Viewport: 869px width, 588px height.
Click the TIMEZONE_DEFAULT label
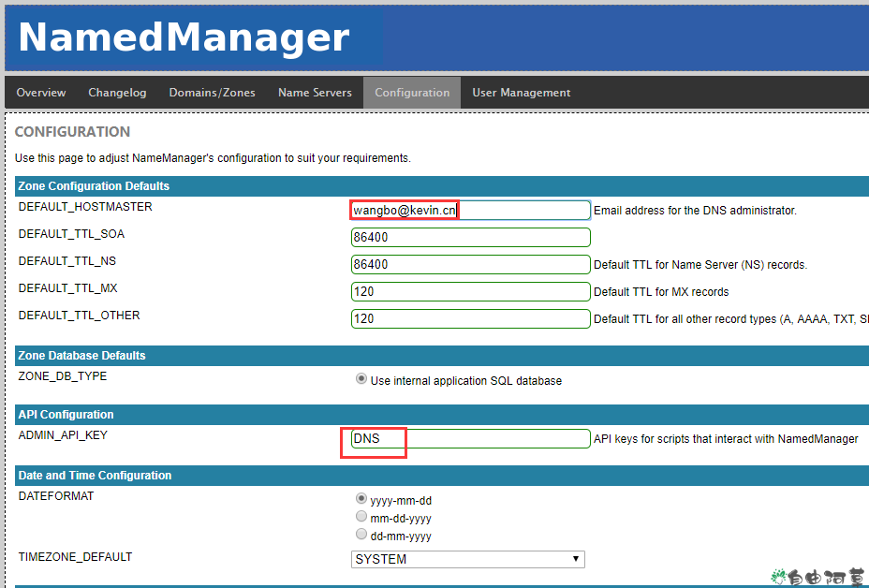pyautogui.click(x=75, y=557)
